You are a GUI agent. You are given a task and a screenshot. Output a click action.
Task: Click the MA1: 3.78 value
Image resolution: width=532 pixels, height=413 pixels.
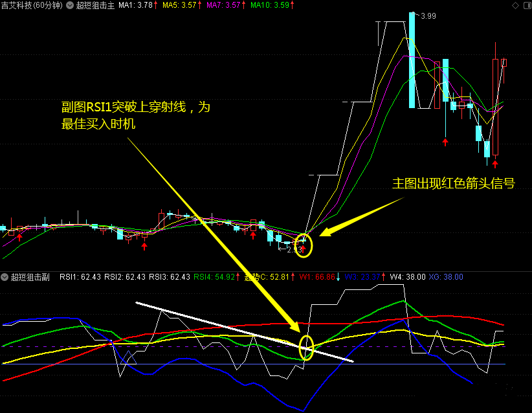coord(135,5)
